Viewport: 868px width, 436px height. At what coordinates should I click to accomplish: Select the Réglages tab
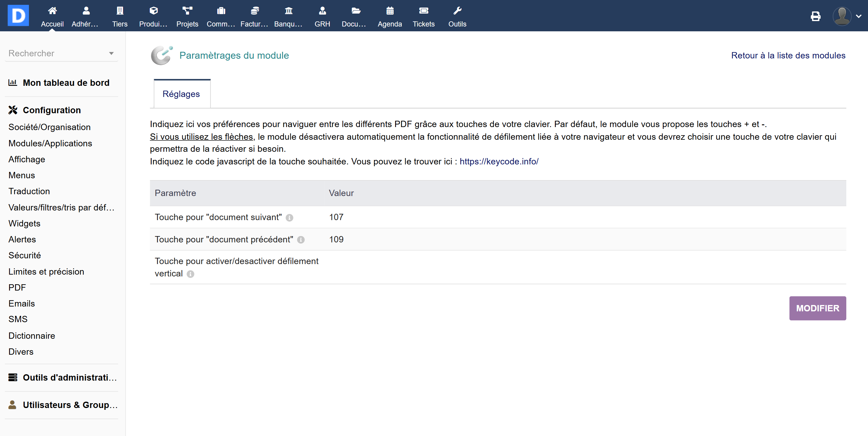(181, 94)
